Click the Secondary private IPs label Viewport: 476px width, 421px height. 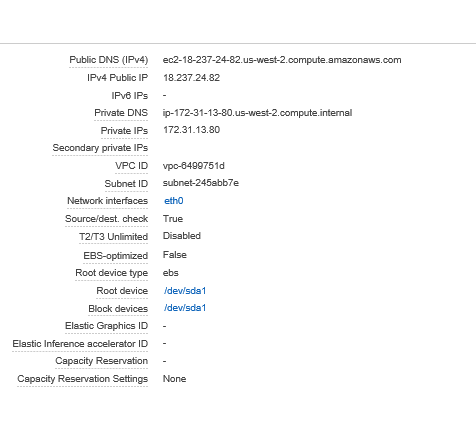click(100, 148)
